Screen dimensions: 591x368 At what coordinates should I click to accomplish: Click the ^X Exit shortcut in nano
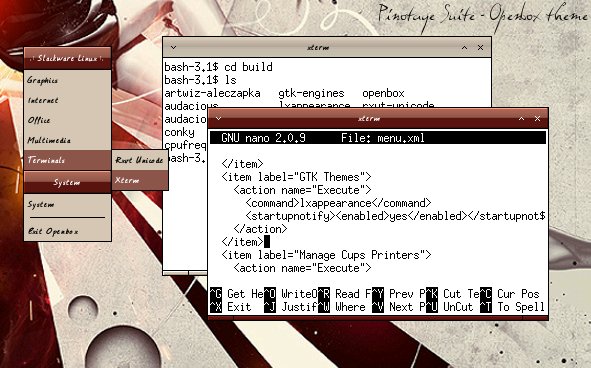click(x=231, y=307)
